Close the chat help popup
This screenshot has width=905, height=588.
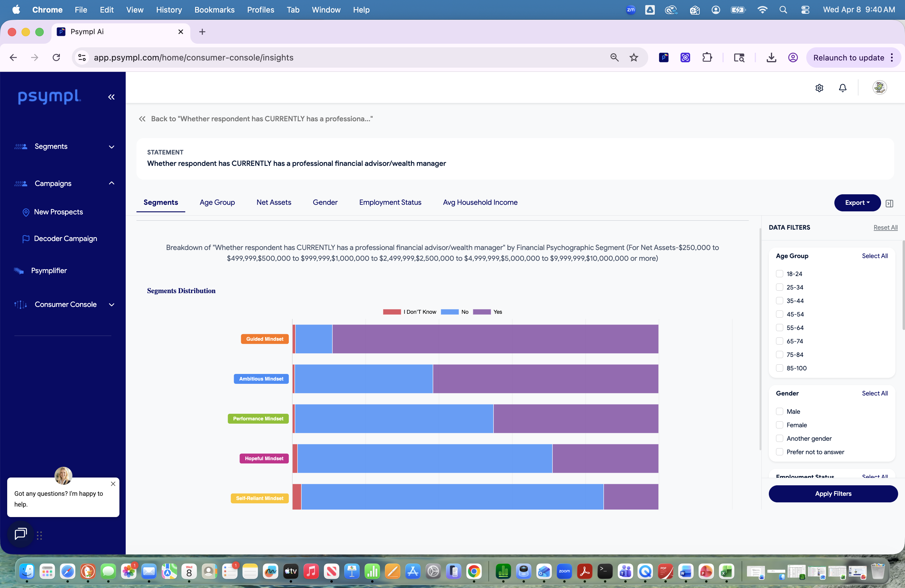pos(113,484)
